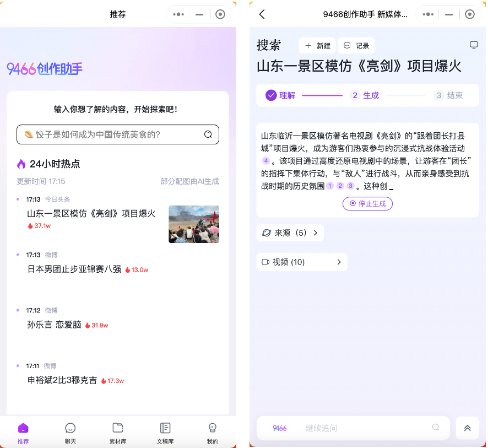
Task: Open the 推荐 home tab
Action: pyautogui.click(x=23, y=433)
